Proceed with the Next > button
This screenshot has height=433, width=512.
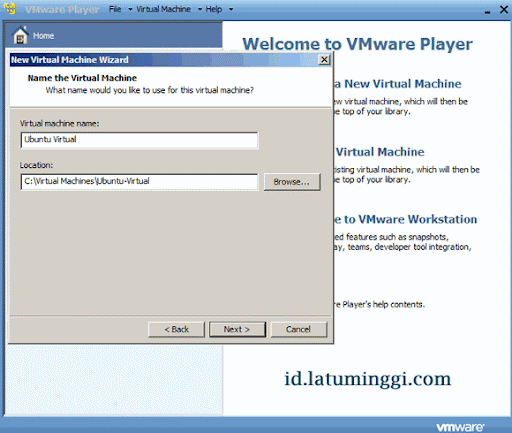click(237, 329)
